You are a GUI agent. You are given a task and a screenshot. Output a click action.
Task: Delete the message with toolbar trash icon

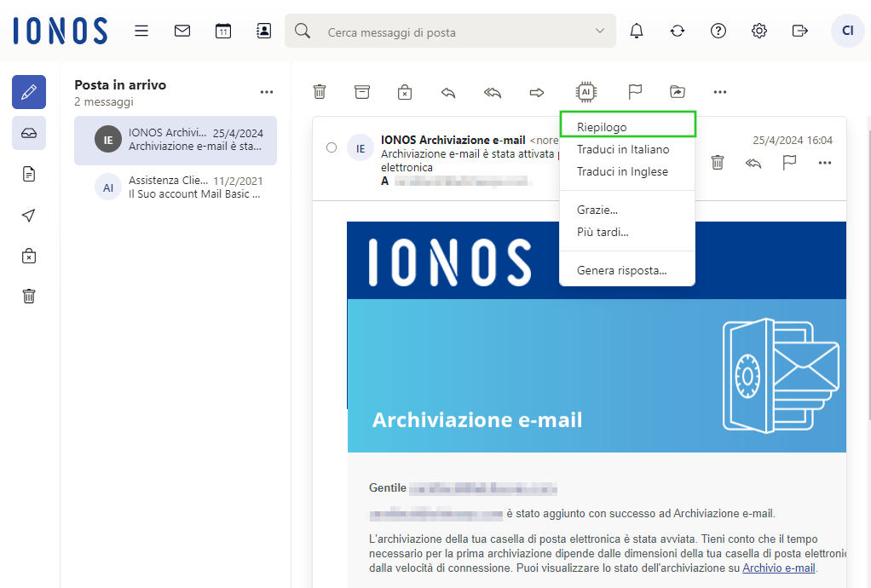point(320,92)
